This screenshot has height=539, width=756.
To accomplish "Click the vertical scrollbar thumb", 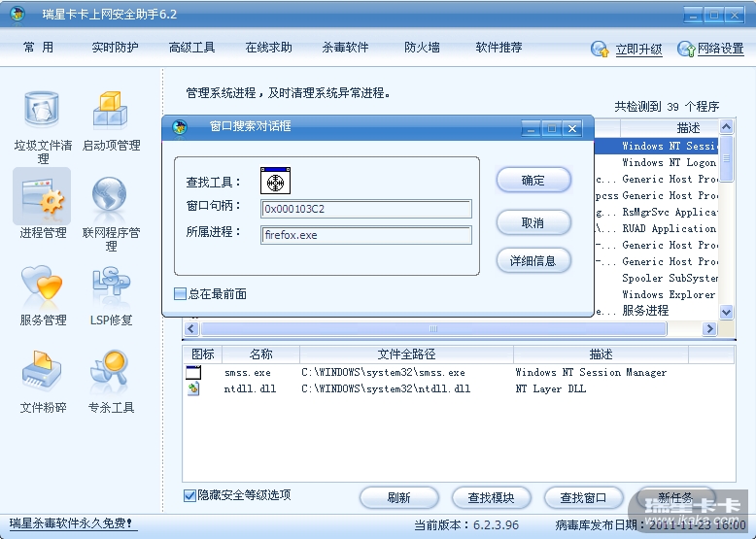I will click(x=726, y=158).
